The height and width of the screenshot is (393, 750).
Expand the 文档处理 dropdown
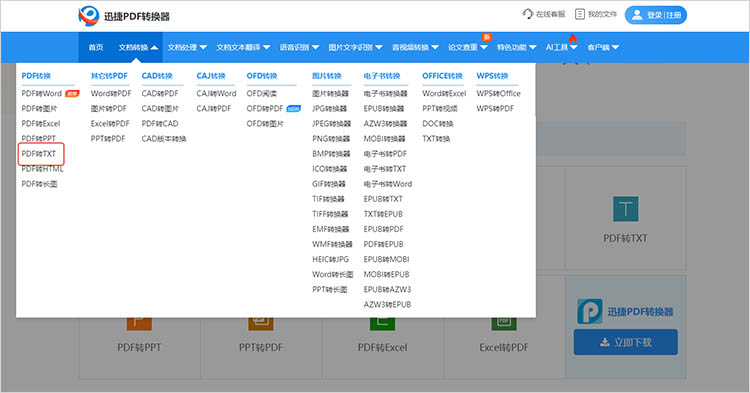tap(187, 47)
